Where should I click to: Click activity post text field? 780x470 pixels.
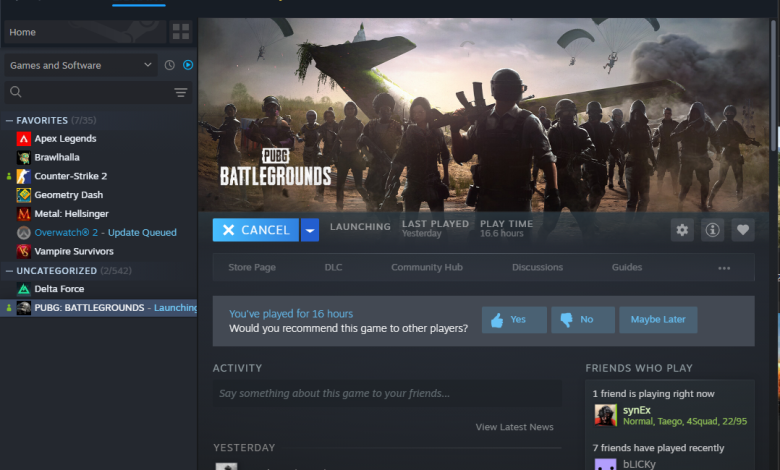point(387,393)
